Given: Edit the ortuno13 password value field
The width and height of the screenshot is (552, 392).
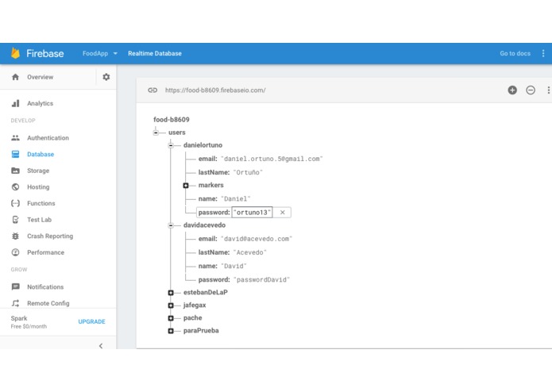Looking at the screenshot, I should [252, 213].
